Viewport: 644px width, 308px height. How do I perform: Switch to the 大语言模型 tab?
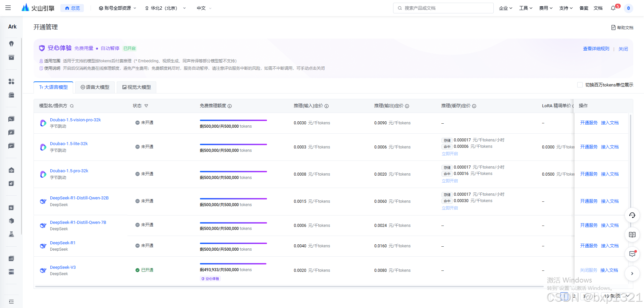tap(53, 87)
